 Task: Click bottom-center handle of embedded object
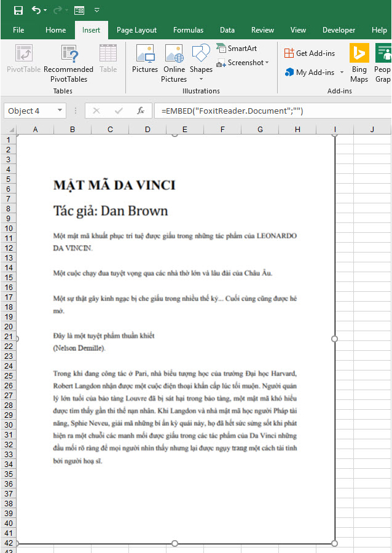pos(175,543)
